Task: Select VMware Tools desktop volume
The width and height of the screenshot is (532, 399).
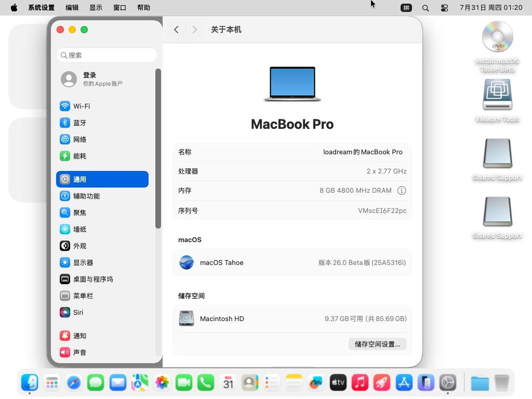Action: (497, 101)
